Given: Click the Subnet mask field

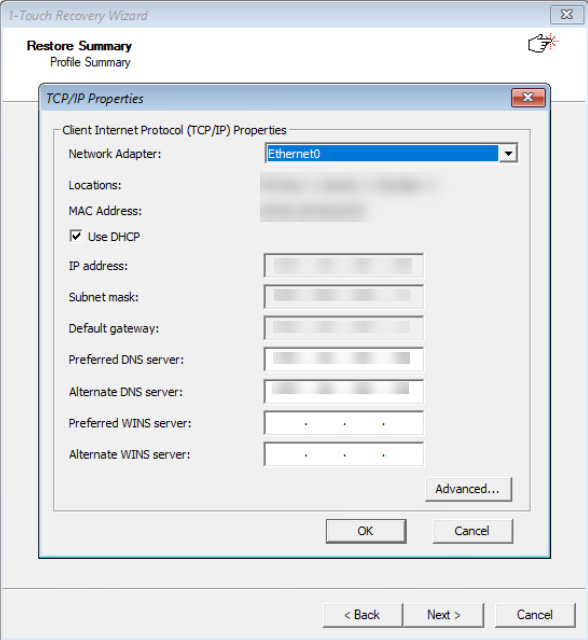Looking at the screenshot, I should coord(344,297).
